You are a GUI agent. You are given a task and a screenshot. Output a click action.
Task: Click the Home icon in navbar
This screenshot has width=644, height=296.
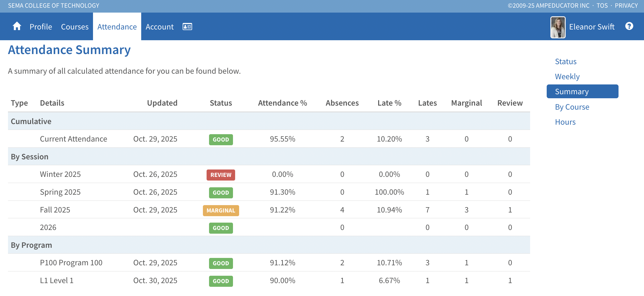point(17,26)
